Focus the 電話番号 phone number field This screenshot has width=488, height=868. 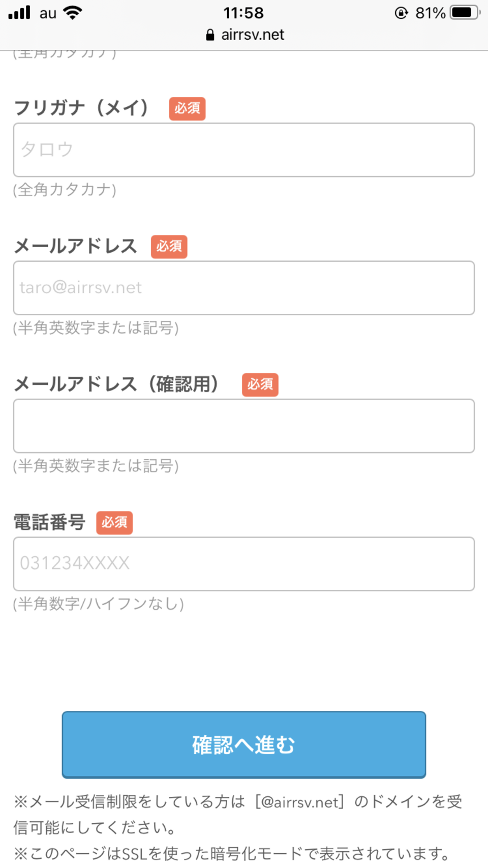pyautogui.click(x=244, y=564)
